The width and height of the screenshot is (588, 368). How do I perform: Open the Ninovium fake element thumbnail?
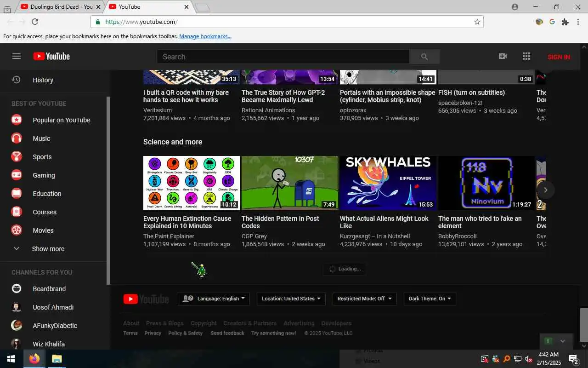[486, 183]
